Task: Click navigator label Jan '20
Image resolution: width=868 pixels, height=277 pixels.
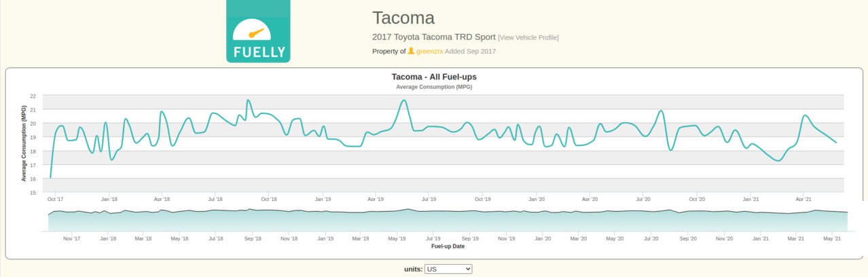Action: point(543,239)
